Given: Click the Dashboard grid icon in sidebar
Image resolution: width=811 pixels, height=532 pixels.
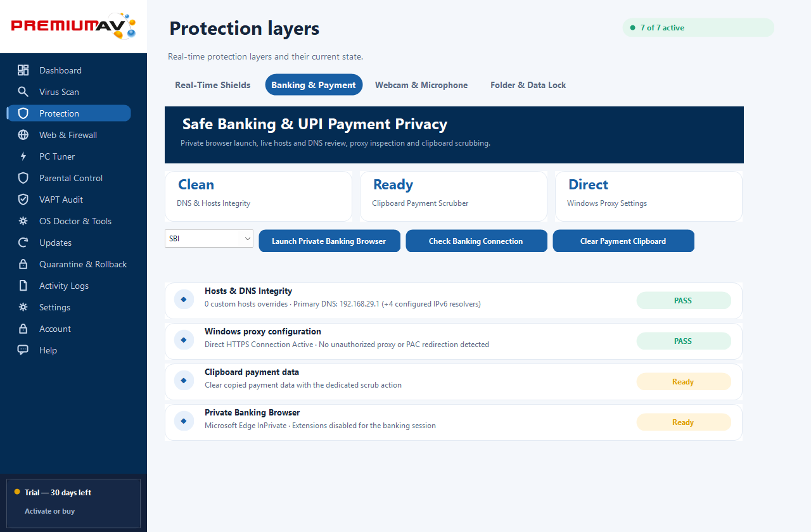Looking at the screenshot, I should pos(23,70).
